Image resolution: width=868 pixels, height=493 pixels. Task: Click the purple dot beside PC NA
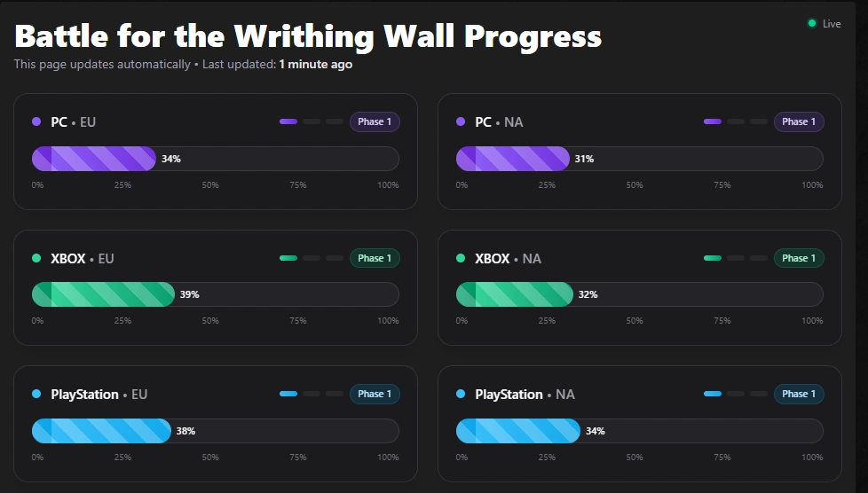click(461, 122)
